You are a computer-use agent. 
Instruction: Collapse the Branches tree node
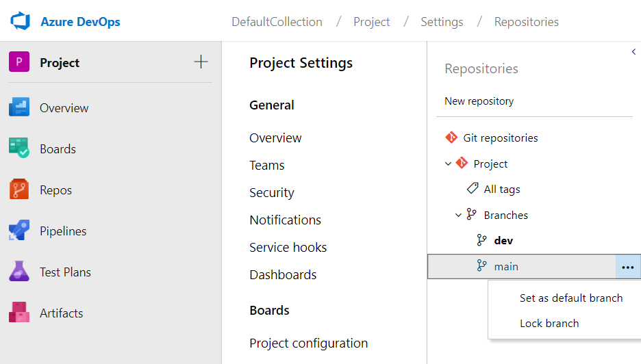pos(459,215)
